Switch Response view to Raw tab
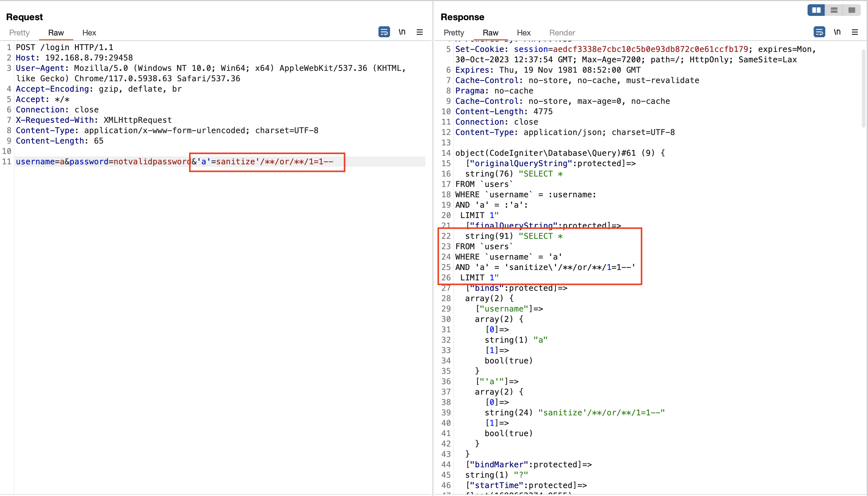 (x=490, y=33)
